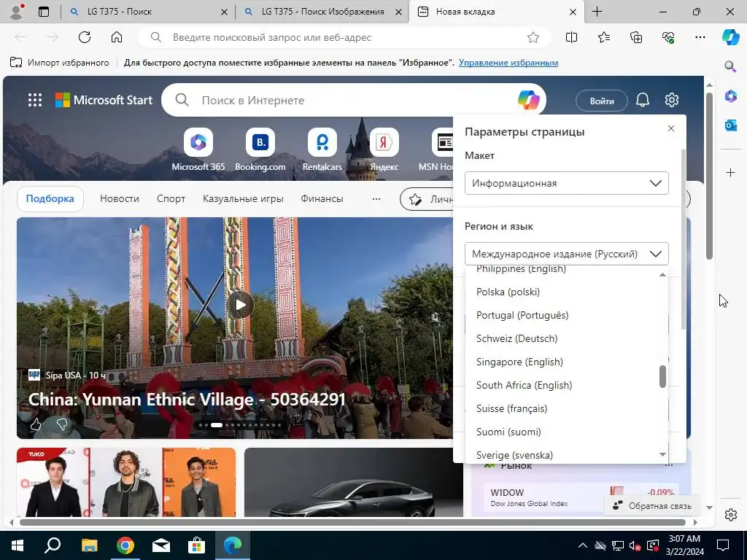This screenshot has width=747, height=560.
Task: Click region list scroll down arrow
Action: point(662,454)
